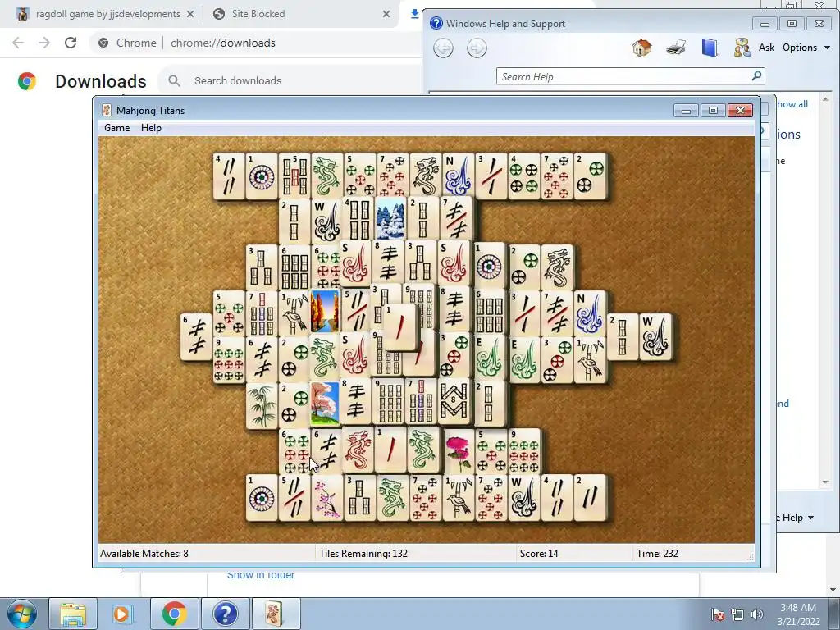Open the Help menu in Mahjong Titans
Image resolution: width=840 pixels, height=630 pixels.
pos(151,128)
